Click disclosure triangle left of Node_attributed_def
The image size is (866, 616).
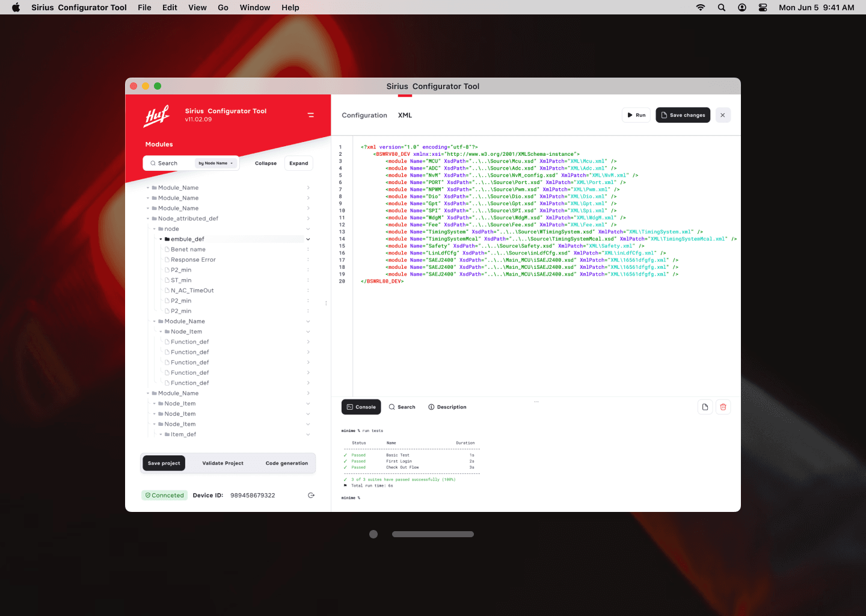click(148, 219)
